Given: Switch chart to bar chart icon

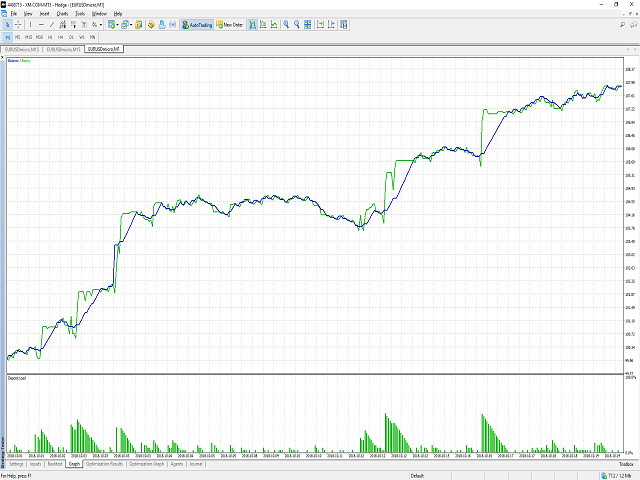Looking at the screenshot, I should (x=253, y=25).
